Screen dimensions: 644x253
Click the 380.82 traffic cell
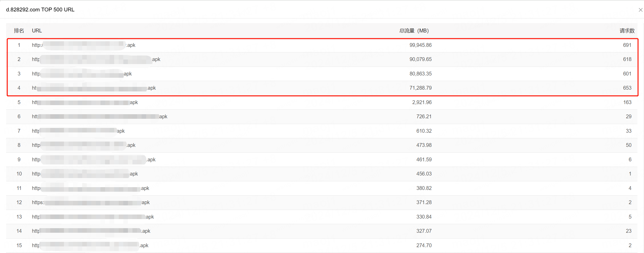click(x=424, y=188)
